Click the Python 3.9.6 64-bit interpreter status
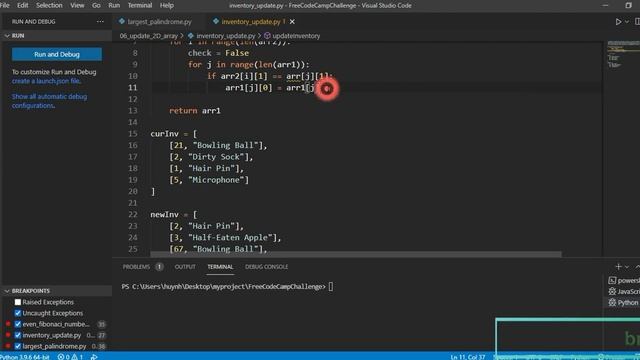The image size is (640, 360). 25,357
